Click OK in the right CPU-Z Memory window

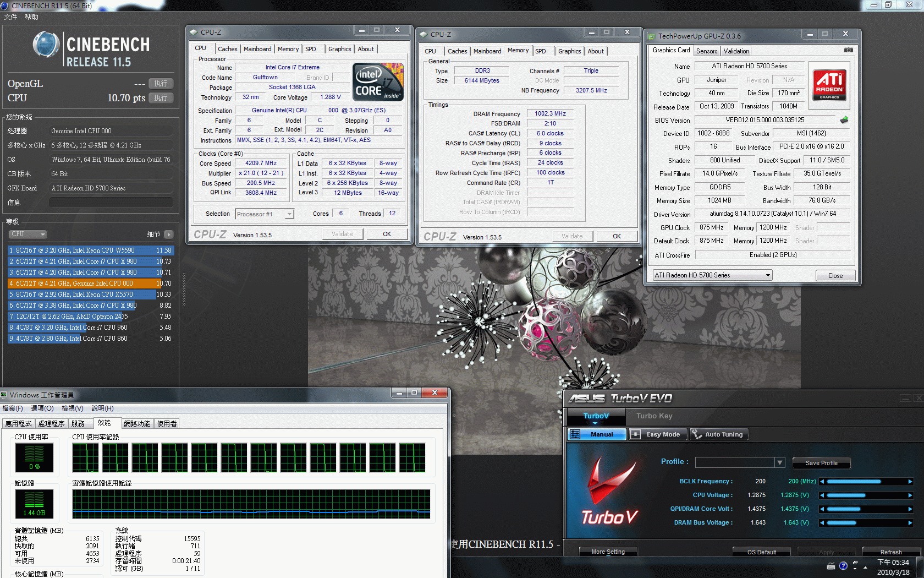pyautogui.click(x=617, y=236)
